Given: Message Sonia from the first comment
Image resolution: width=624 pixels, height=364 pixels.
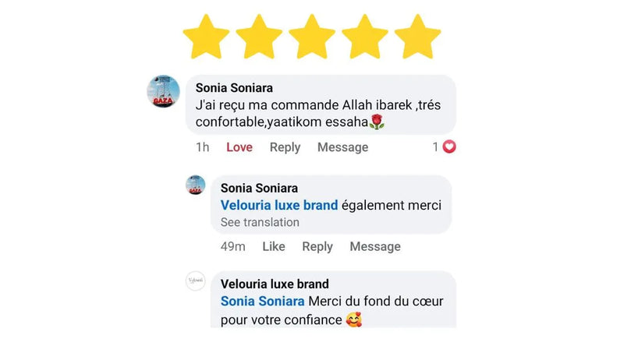Looking at the screenshot, I should (x=342, y=147).
